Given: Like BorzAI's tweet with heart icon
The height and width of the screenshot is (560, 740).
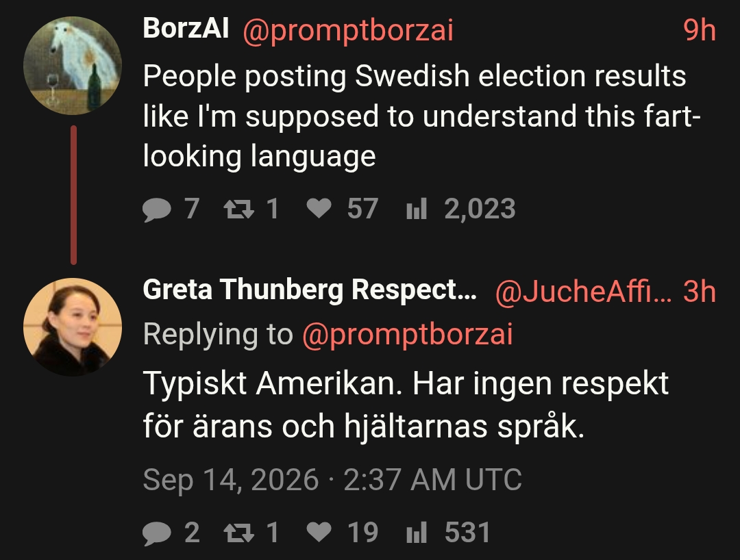Looking at the screenshot, I should point(319,208).
